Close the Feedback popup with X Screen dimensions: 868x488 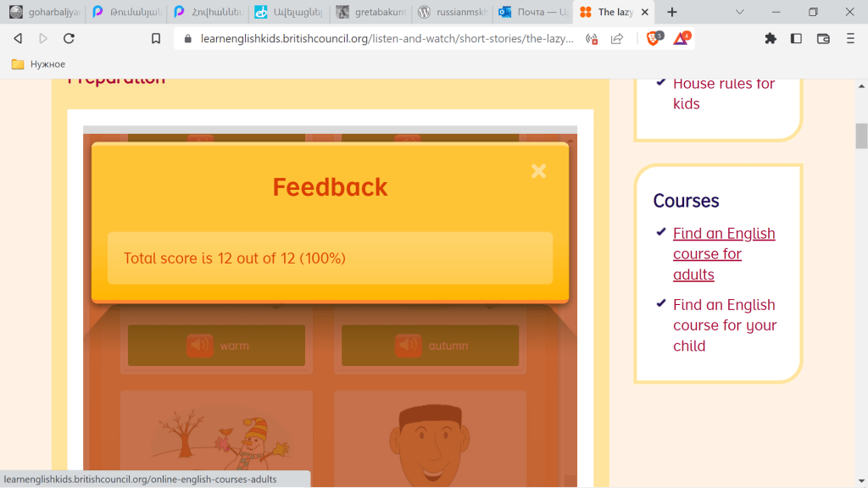[x=538, y=171]
